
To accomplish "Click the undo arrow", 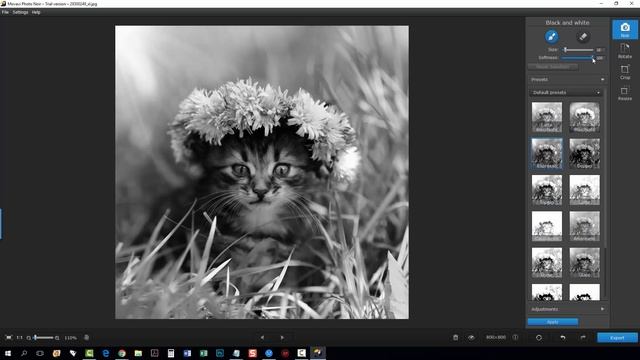I will (562, 338).
